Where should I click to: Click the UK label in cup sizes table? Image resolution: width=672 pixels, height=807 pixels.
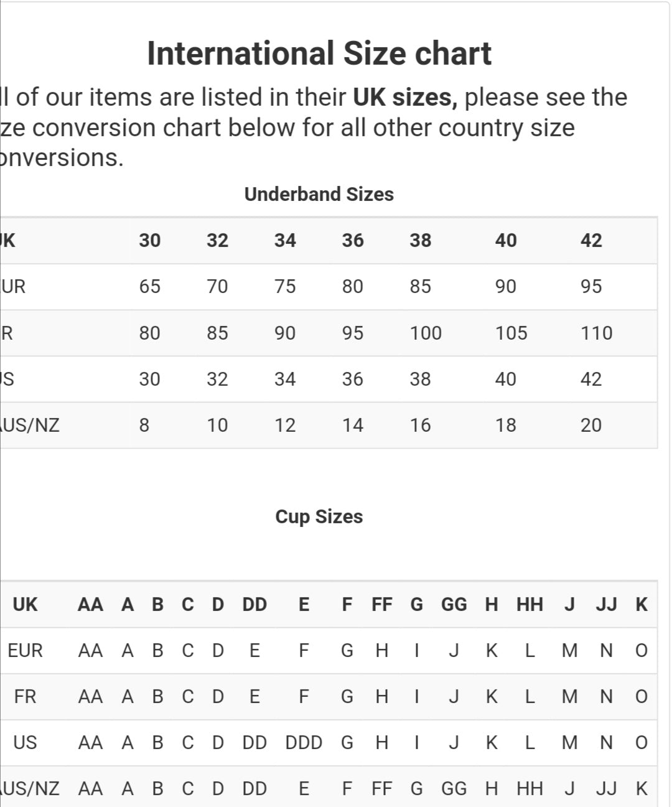click(x=25, y=604)
